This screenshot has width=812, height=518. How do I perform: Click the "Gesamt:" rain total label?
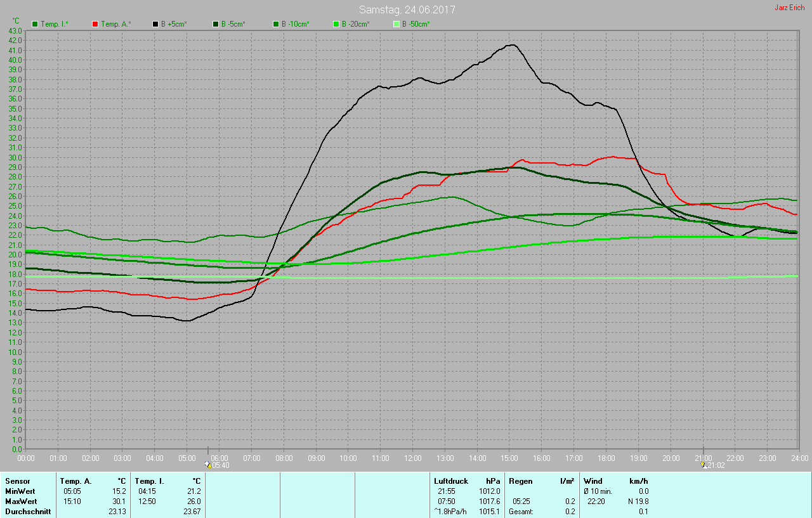pyautogui.click(x=521, y=512)
